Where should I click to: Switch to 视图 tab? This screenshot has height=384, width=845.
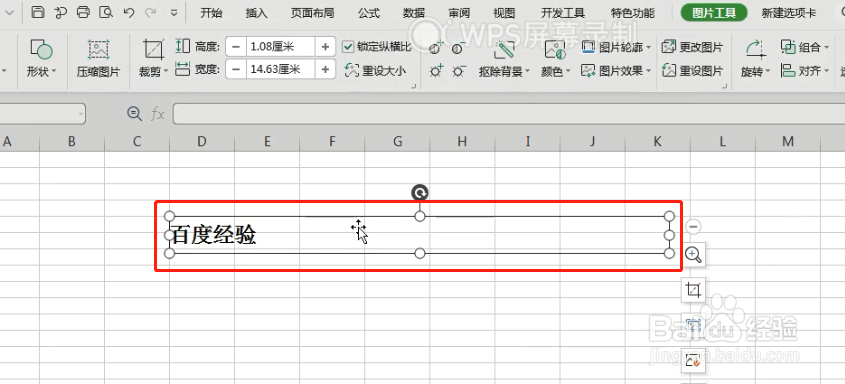504,13
